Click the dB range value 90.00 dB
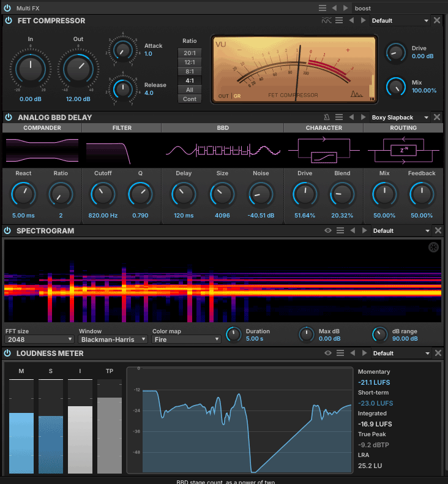This screenshot has height=484, width=448. 405,339
